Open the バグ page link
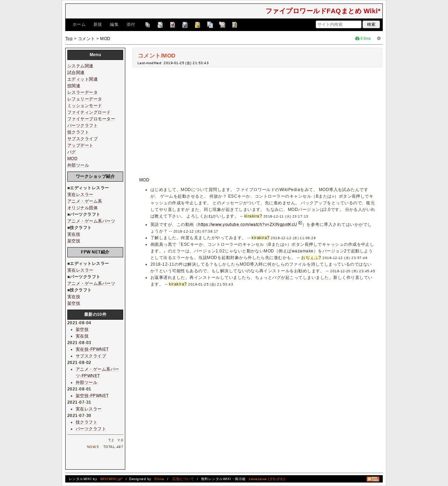The height and width of the screenshot is (486, 448). (x=72, y=152)
